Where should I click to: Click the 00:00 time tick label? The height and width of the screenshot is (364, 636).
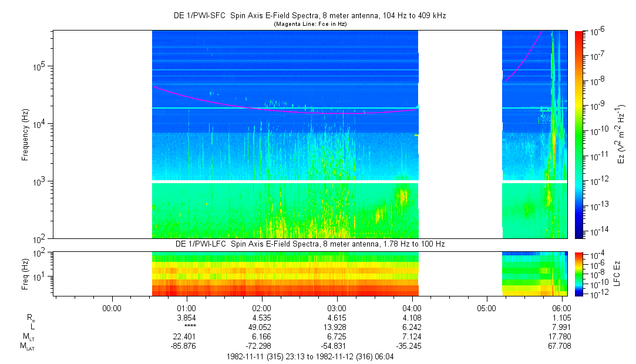pos(112,308)
